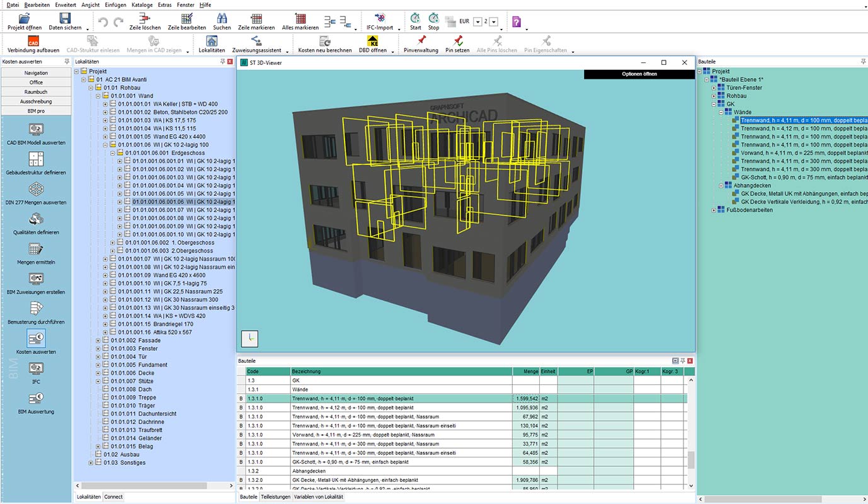This screenshot has width=868, height=504.
Task: Click the Raumbuch panel button
Action: tap(36, 92)
